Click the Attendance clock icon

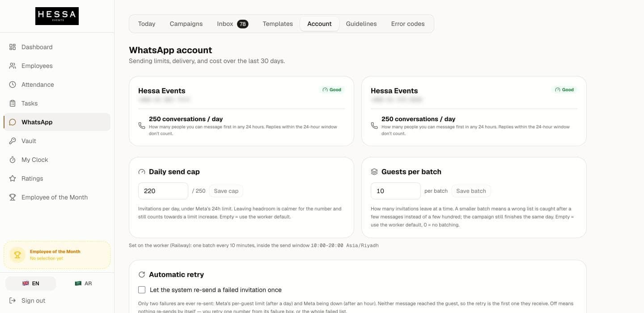13,85
